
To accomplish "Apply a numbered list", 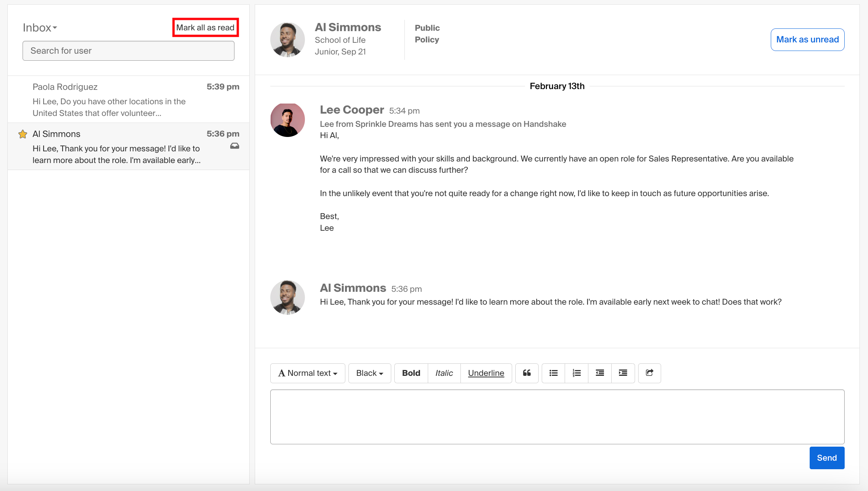I will pos(576,373).
